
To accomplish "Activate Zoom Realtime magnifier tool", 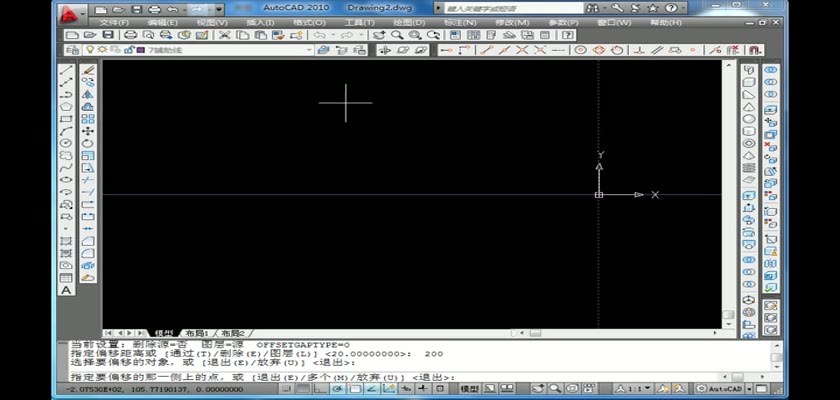I will click(397, 35).
